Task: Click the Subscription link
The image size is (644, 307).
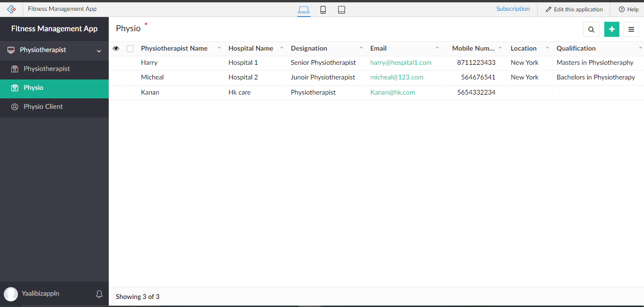Action: (x=513, y=9)
